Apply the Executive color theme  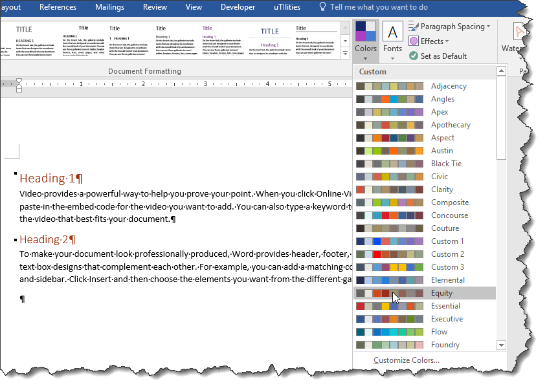[425, 319]
